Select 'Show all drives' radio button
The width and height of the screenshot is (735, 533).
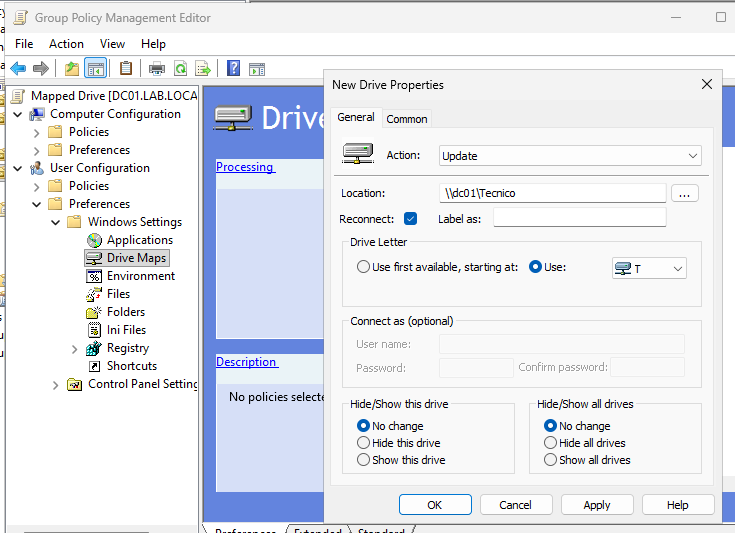[550, 460]
